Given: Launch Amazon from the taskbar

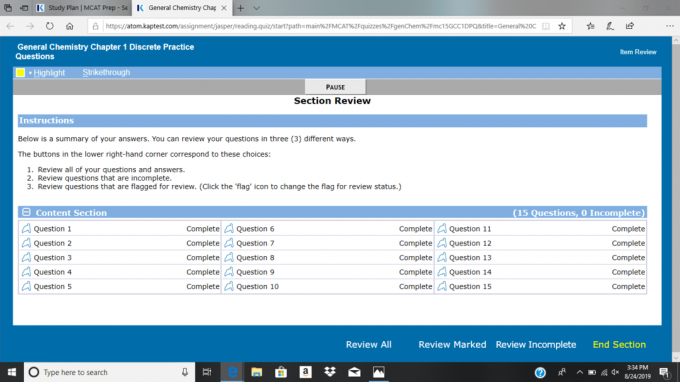Looking at the screenshot, I should [305, 372].
